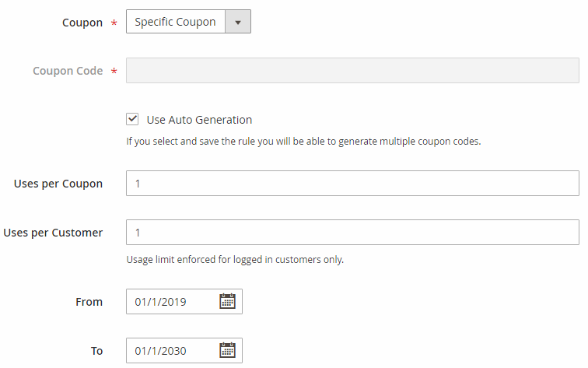
Task: Open the From date calendar picker
Action: pyautogui.click(x=227, y=302)
